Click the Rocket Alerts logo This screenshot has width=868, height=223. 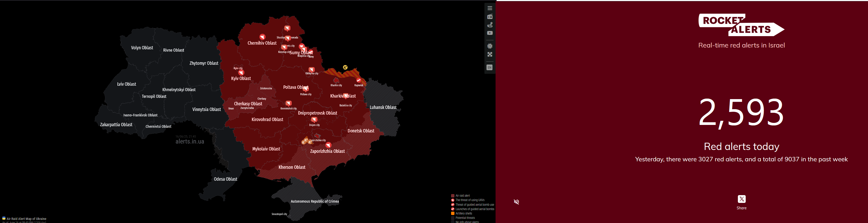pos(741,25)
